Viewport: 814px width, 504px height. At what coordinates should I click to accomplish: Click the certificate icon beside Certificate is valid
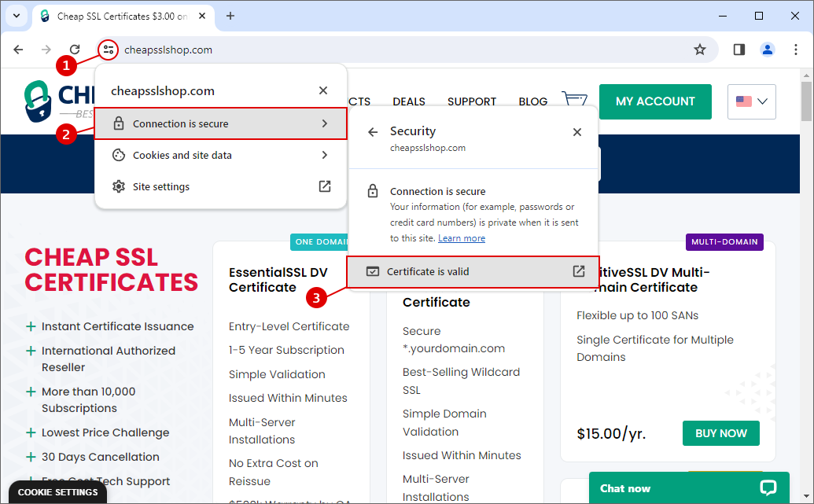373,271
